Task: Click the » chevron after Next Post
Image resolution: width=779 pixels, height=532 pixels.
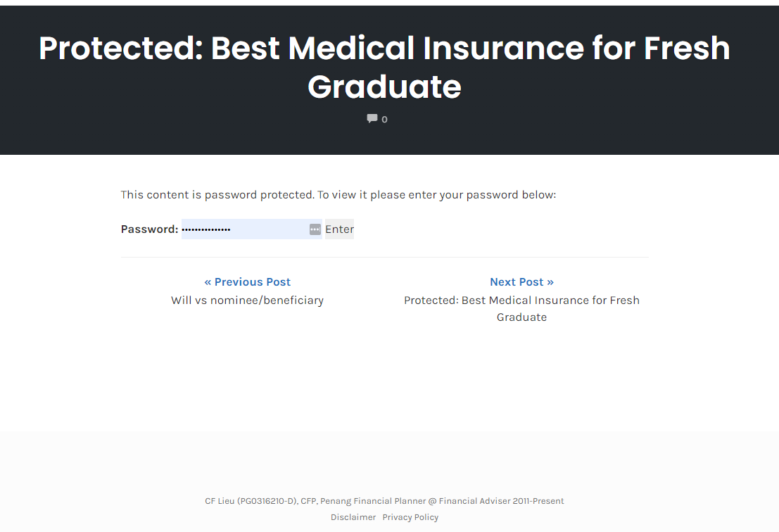Action: pos(550,282)
